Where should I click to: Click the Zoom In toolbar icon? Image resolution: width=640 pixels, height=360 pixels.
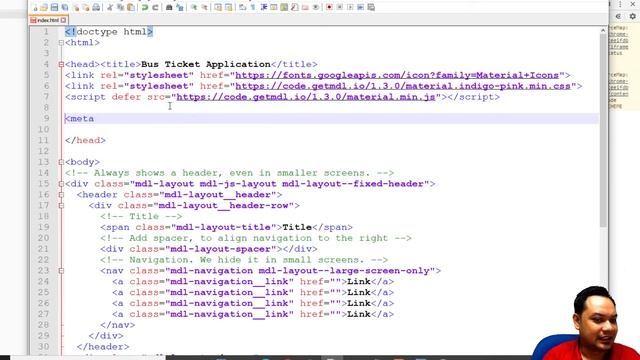click(194, 7)
